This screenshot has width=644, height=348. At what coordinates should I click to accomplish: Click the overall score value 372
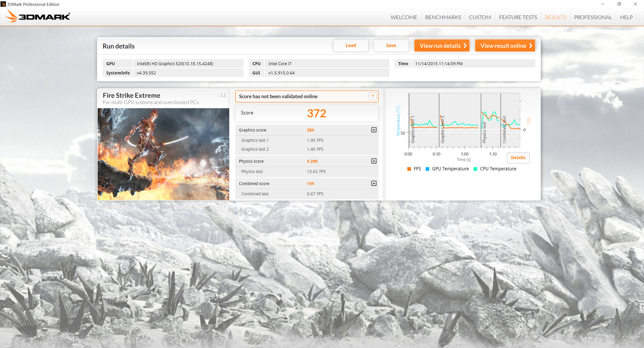click(316, 113)
